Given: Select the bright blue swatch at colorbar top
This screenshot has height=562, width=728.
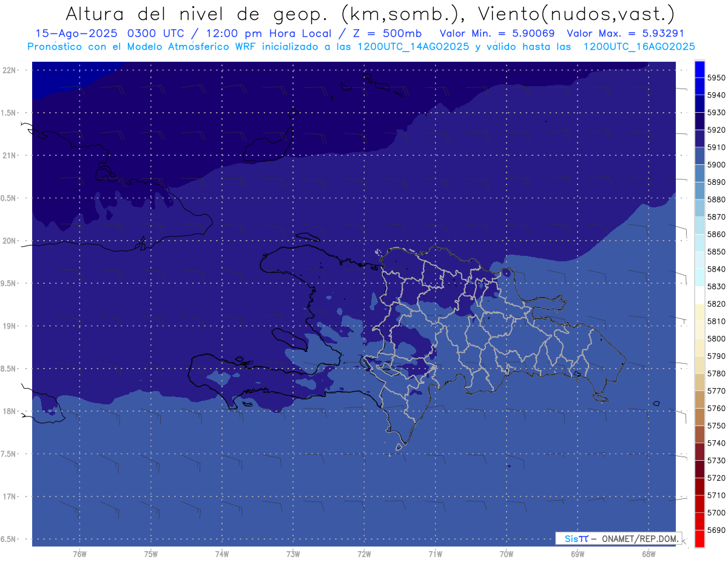Looking at the screenshot, I should 699,69.
